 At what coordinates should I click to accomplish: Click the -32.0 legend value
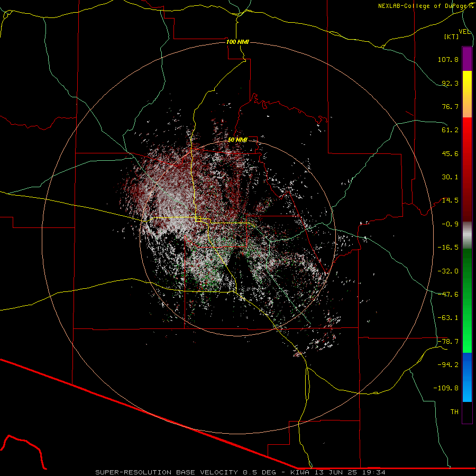click(448, 271)
